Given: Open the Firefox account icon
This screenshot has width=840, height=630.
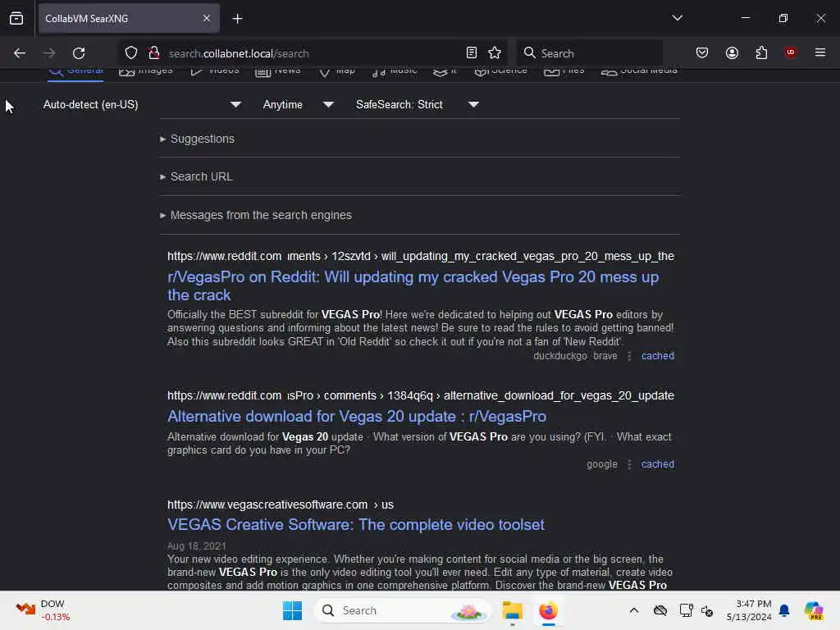Looking at the screenshot, I should pos(732,52).
